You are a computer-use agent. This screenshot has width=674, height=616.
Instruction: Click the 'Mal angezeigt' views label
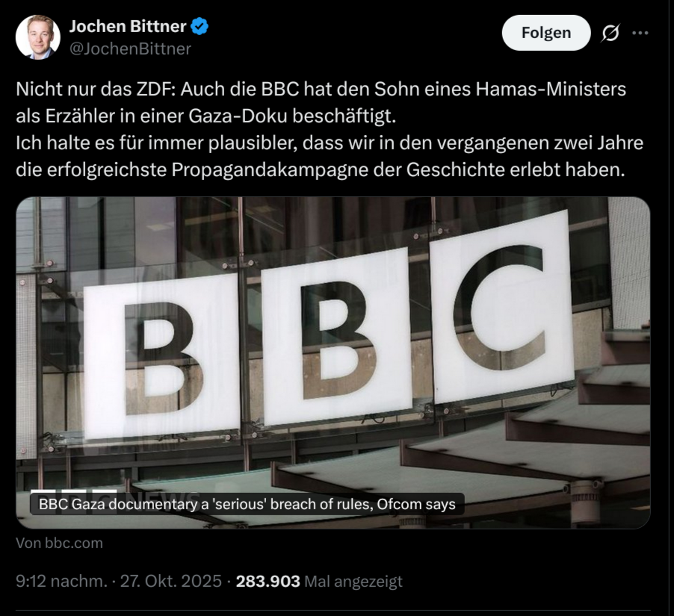(353, 581)
